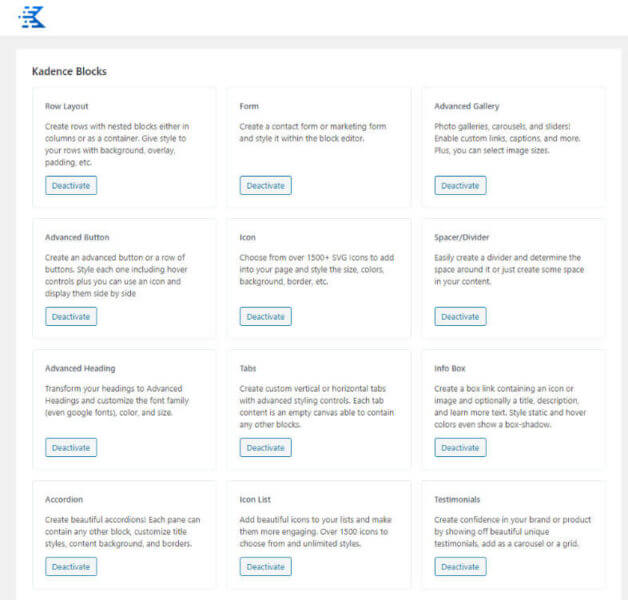Viewport: 628px width, 600px height.
Task: Deactivate the Advanced Heading block
Action: point(71,447)
